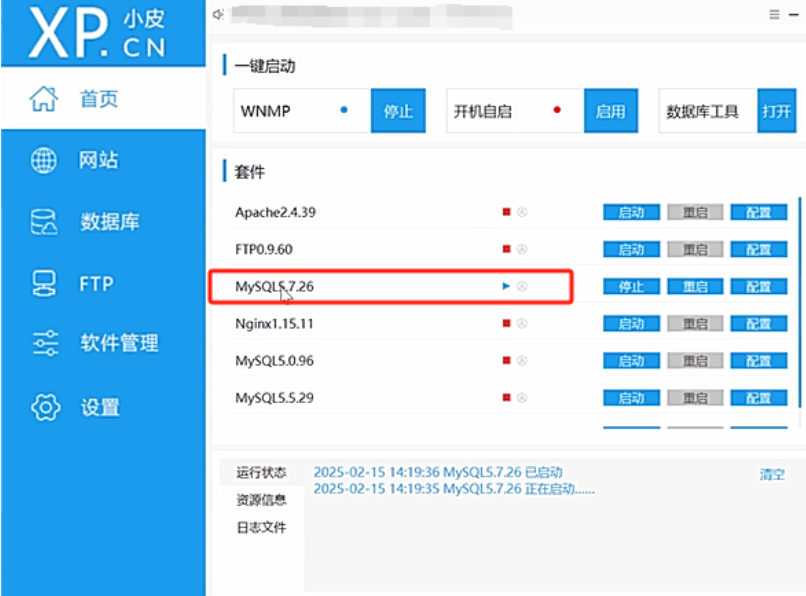
Task: Select the MySQL5.7.26 row label
Action: [x=274, y=286]
